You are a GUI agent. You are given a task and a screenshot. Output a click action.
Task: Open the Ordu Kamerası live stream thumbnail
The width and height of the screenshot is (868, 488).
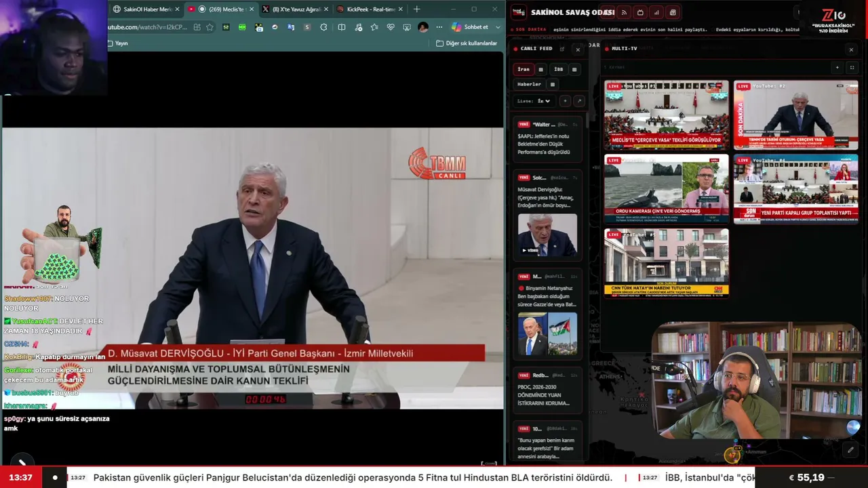click(667, 188)
